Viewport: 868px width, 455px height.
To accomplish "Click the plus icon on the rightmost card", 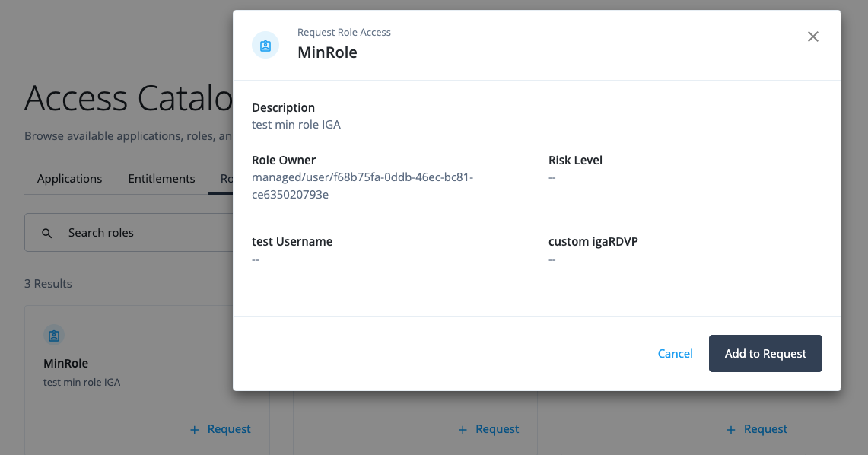I will [x=731, y=430].
